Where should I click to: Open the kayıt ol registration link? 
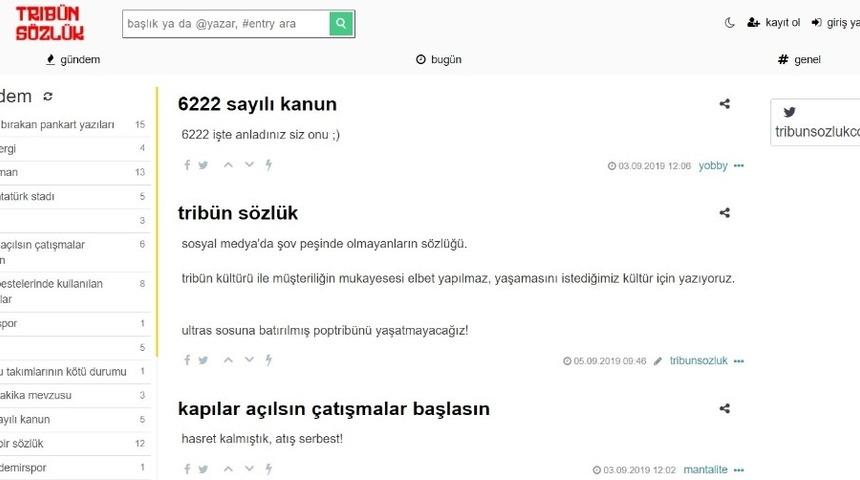point(773,22)
